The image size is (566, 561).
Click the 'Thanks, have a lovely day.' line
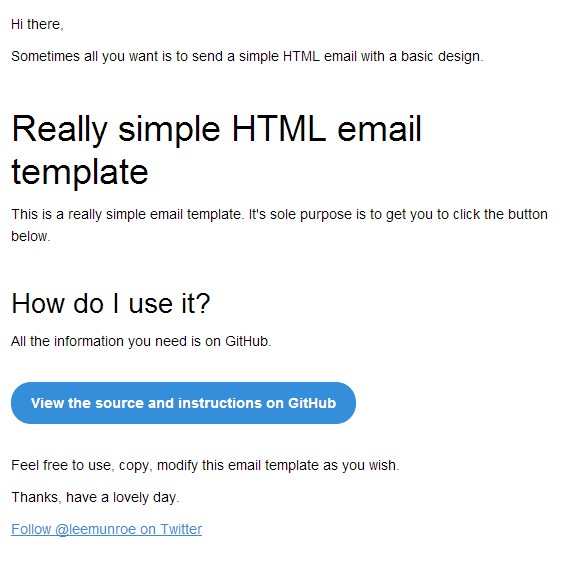point(95,497)
